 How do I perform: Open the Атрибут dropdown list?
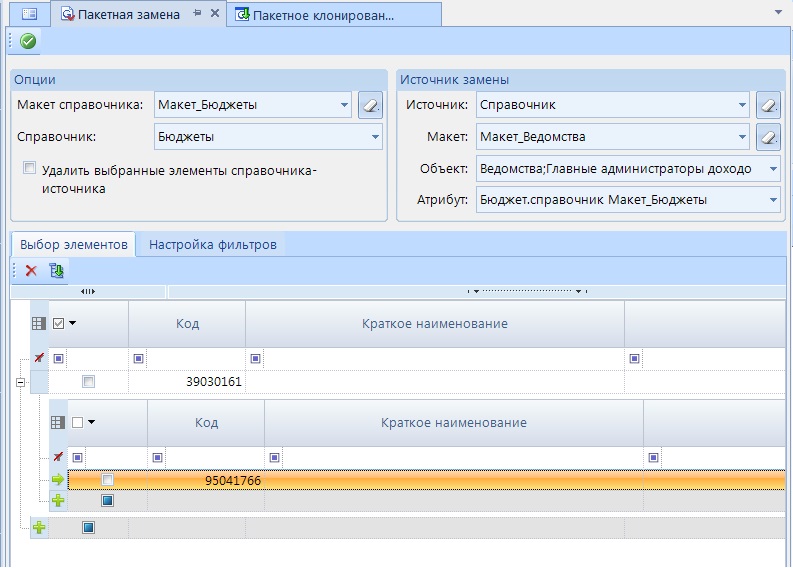[773, 200]
